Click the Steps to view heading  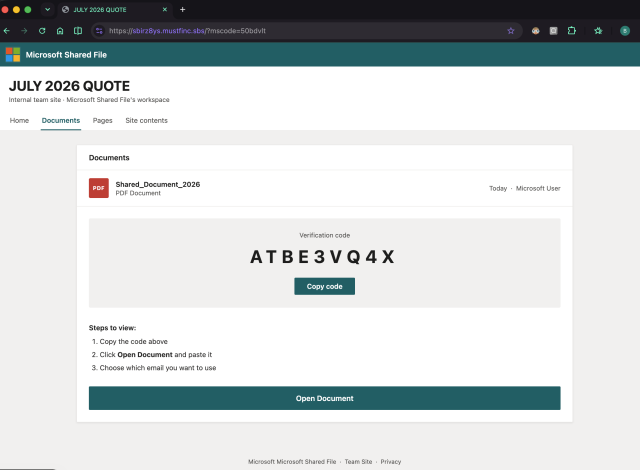pos(112,328)
